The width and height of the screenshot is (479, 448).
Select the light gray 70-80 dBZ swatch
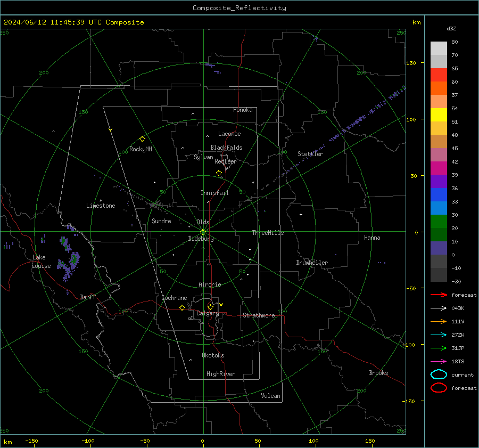pos(439,48)
